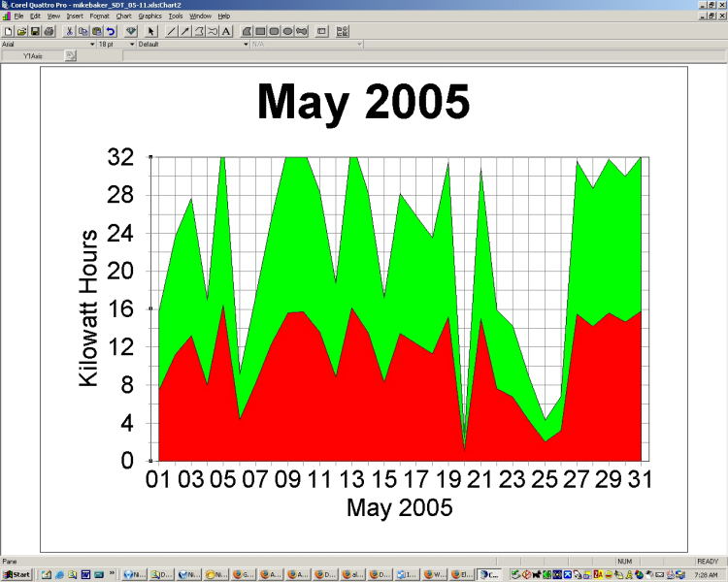
Task: Select the Text box tool
Action: [226, 31]
